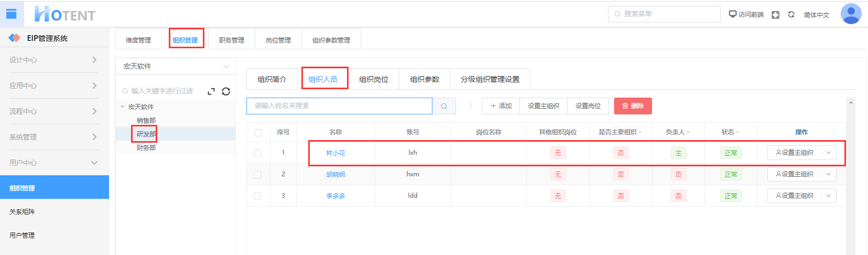Click the 主 tag in 林小花 row
The image size is (868, 255).
click(x=678, y=153)
